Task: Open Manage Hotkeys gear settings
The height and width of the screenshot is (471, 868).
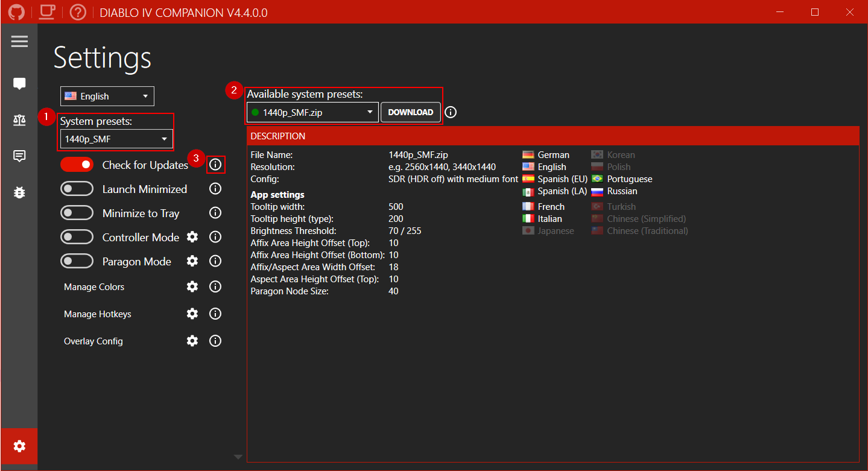Action: coord(192,314)
